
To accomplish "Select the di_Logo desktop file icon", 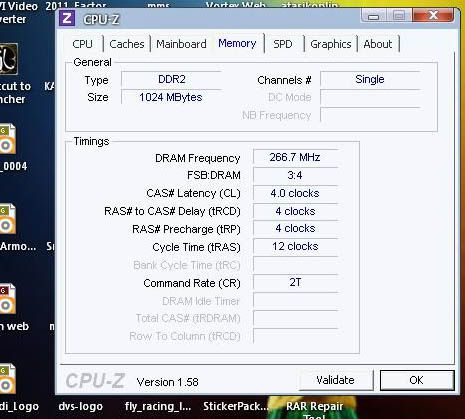I will (7, 379).
